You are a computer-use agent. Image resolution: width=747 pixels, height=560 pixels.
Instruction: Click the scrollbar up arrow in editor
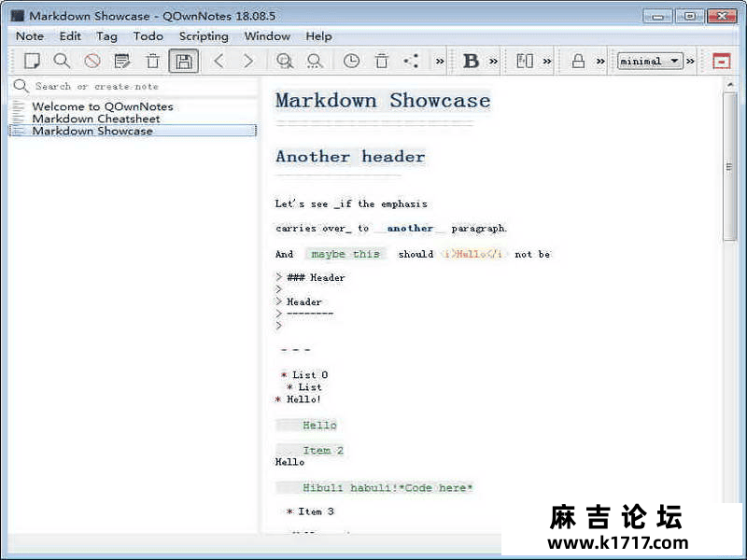729,85
